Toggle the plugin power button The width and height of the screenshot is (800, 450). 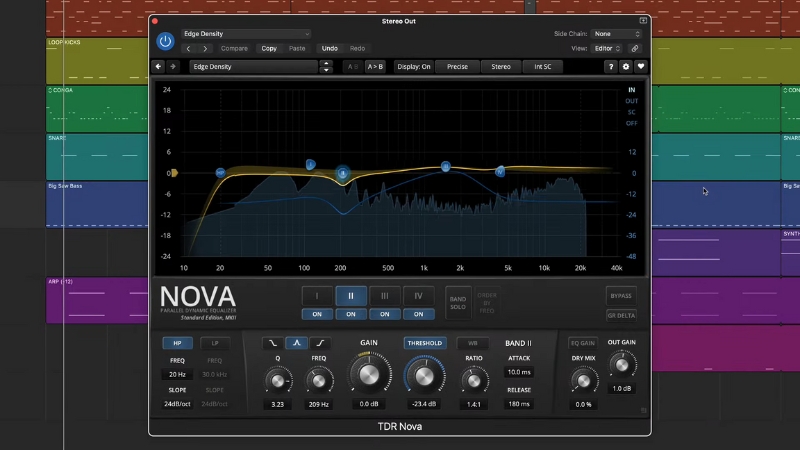165,41
